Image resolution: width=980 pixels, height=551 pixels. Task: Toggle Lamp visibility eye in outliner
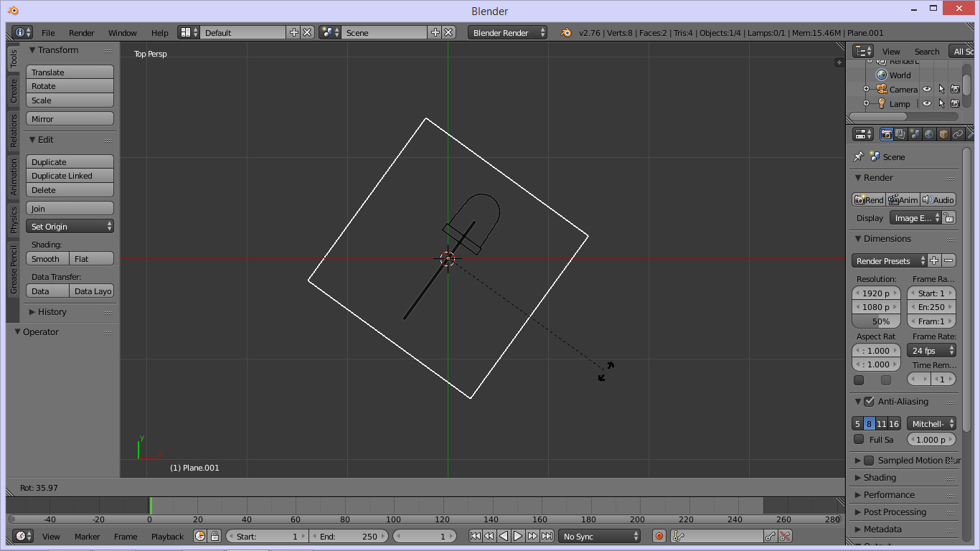point(927,103)
